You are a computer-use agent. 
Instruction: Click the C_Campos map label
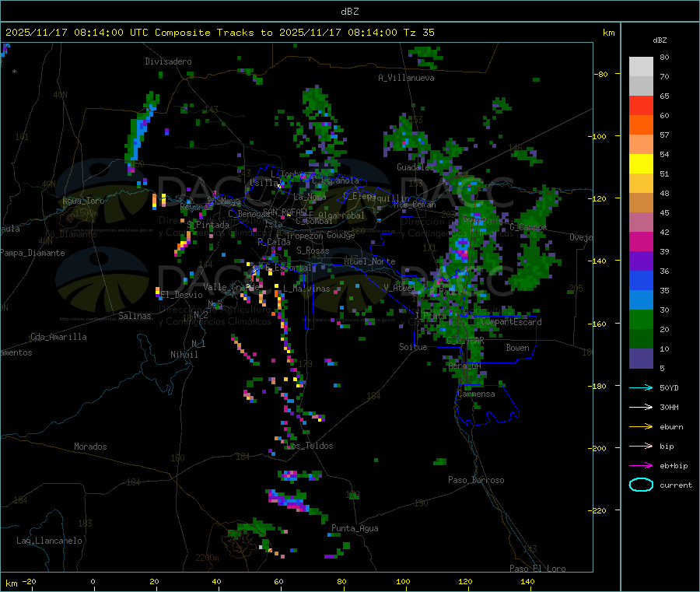pos(528,227)
